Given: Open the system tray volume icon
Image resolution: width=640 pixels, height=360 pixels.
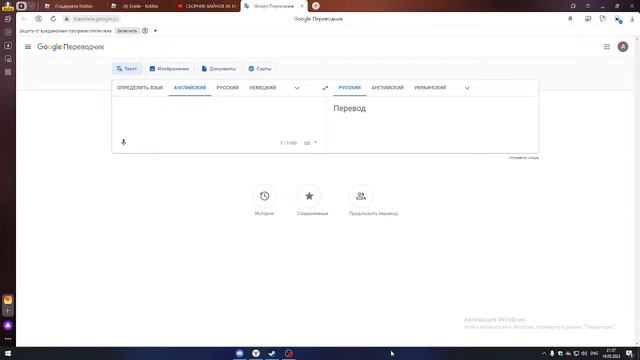Looking at the screenshot, I should (x=584, y=353).
